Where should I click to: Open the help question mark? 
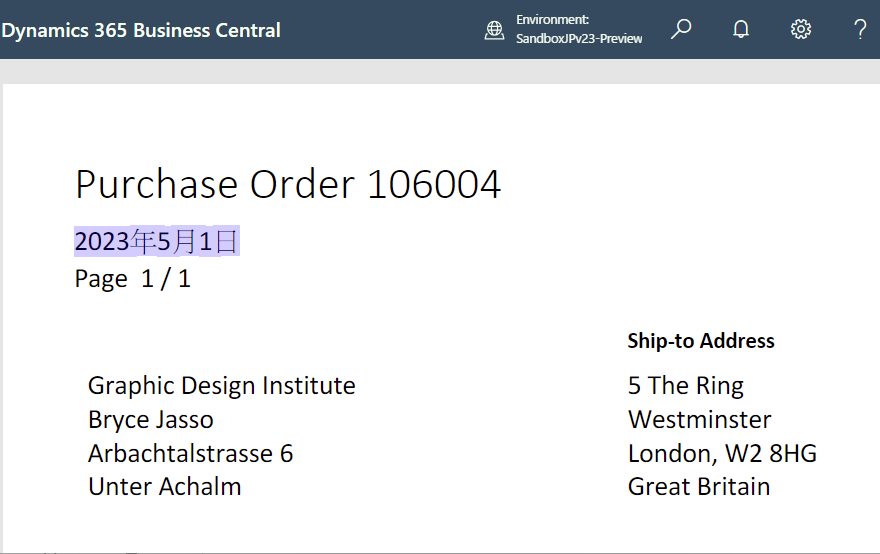(860, 29)
